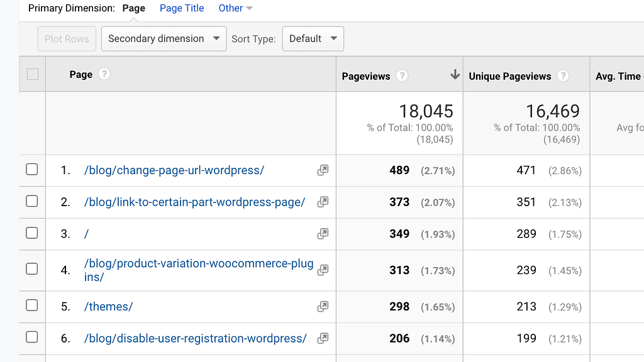
Task: Click the Pageviews sort descending arrow
Action: (x=455, y=74)
